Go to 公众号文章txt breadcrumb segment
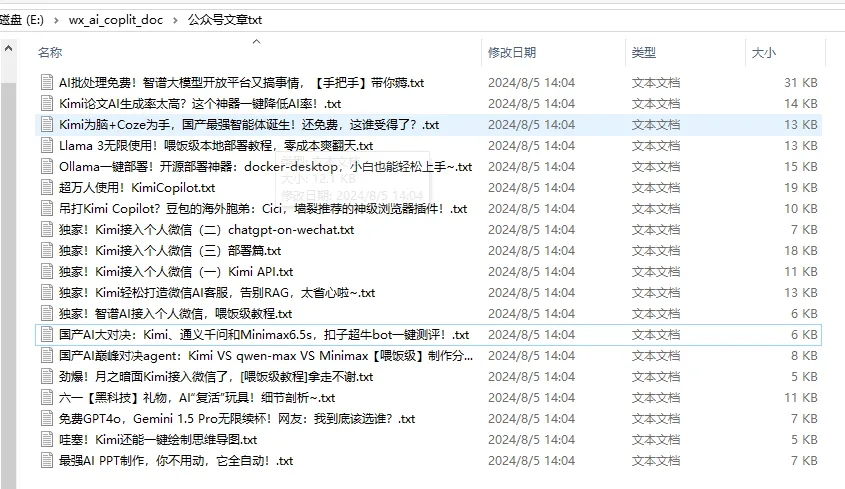 pyautogui.click(x=225, y=20)
